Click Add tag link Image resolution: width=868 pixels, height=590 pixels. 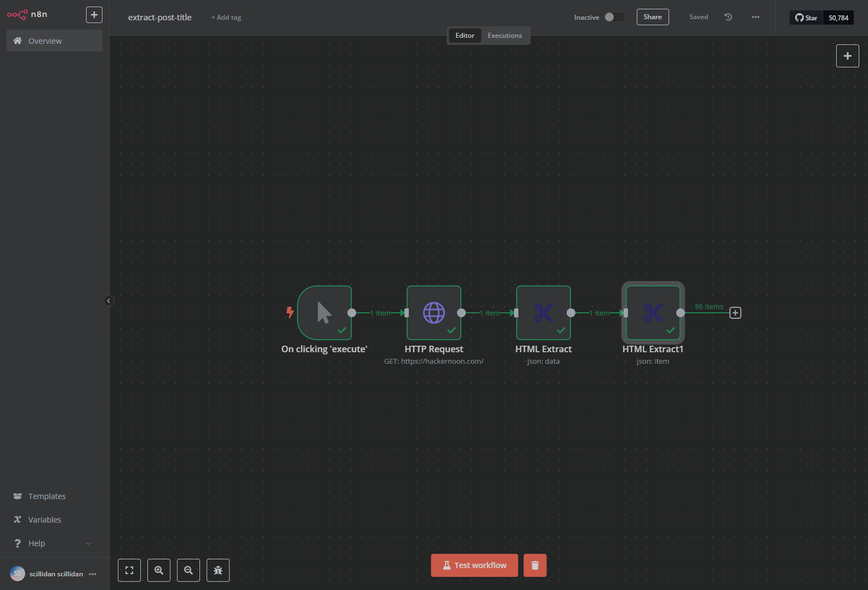226,18
